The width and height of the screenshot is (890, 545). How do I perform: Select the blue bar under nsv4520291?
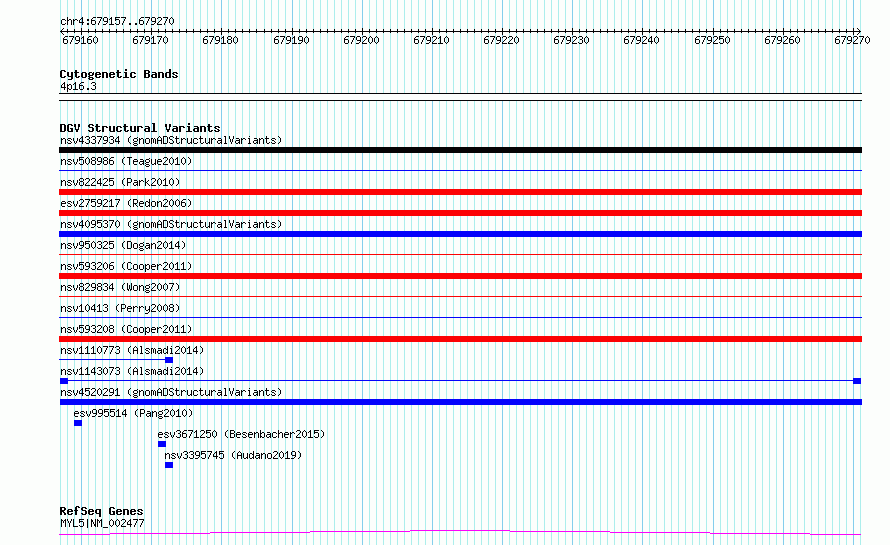(460, 402)
